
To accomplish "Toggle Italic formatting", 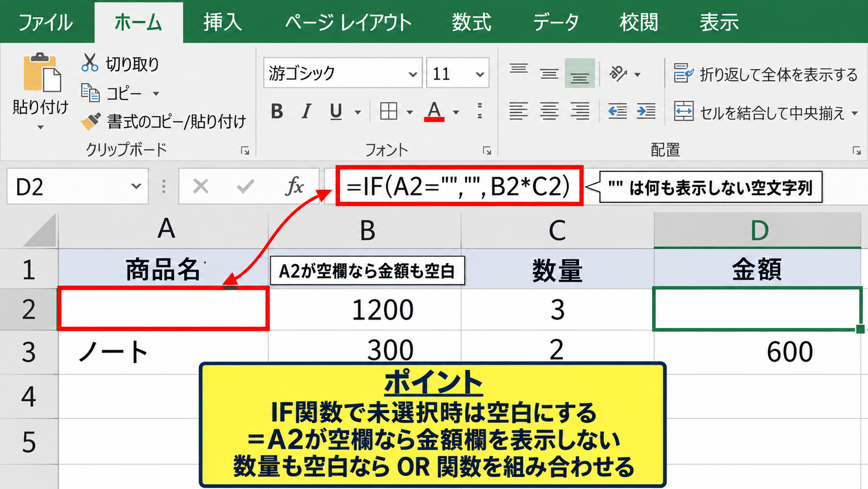I will (x=306, y=111).
